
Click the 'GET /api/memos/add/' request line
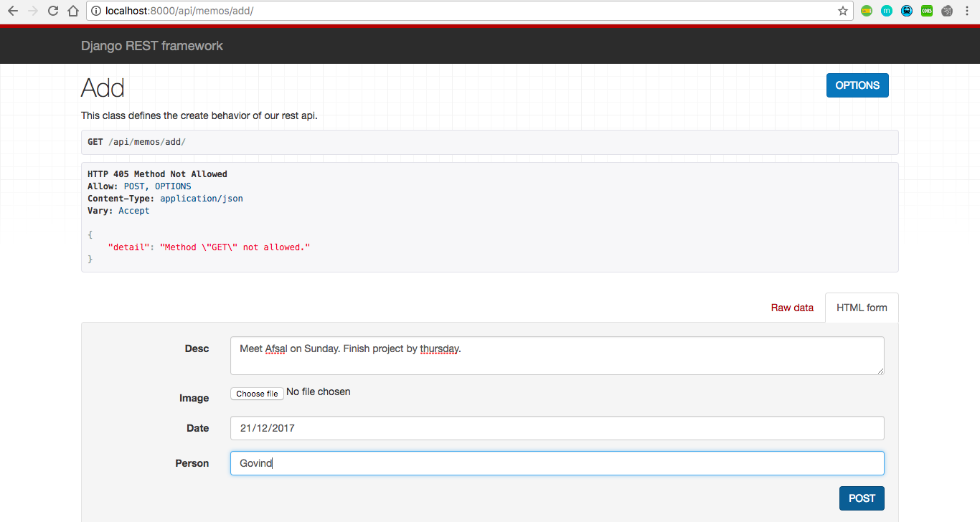point(136,142)
